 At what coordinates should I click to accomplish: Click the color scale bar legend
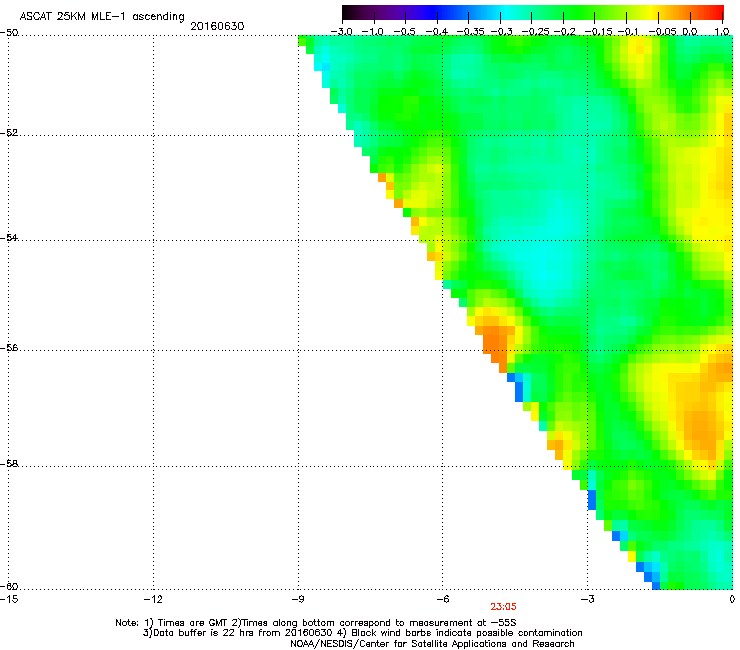coord(532,13)
